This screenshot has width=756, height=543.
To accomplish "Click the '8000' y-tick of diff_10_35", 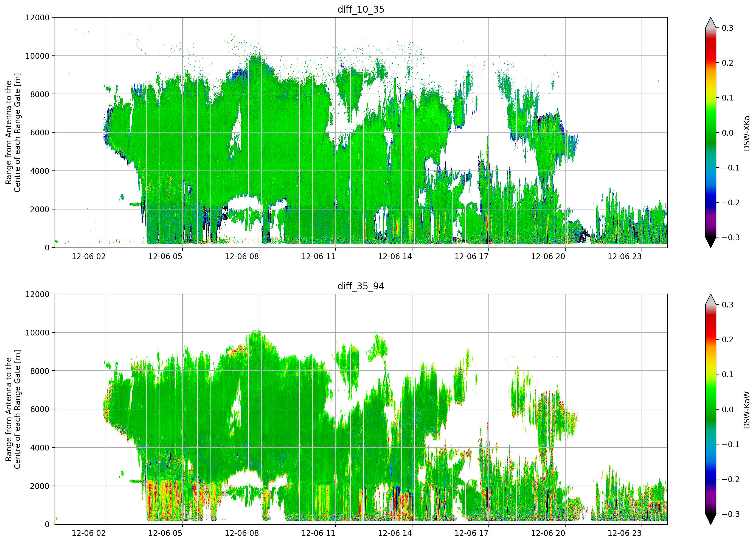I will pos(40,94).
